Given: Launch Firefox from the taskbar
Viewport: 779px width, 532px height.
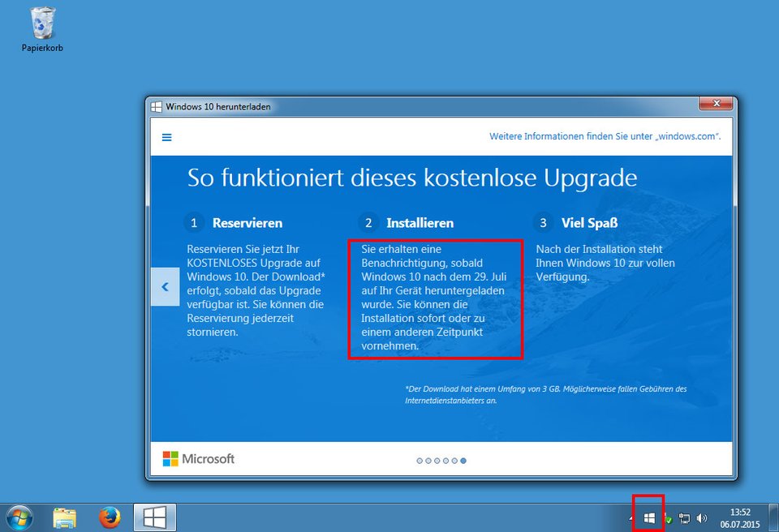Looking at the screenshot, I should coord(110,517).
